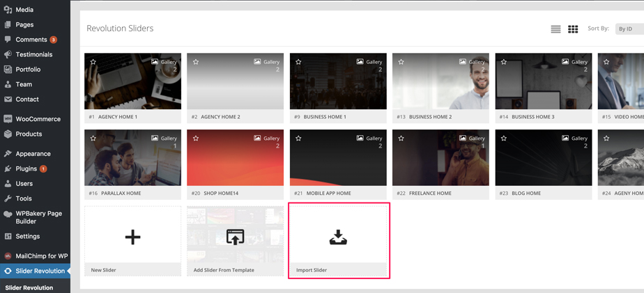Viewport: 644px width, 293px height.
Task: Star the Parallax Home slider
Action: (x=93, y=138)
